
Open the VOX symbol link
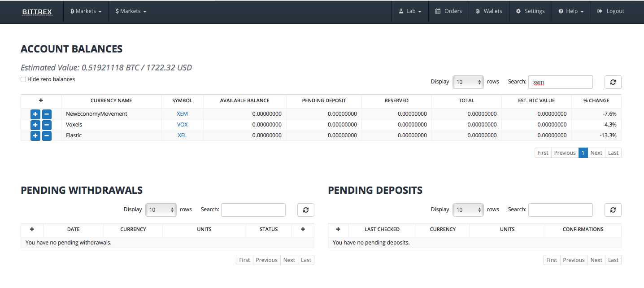[182, 125]
